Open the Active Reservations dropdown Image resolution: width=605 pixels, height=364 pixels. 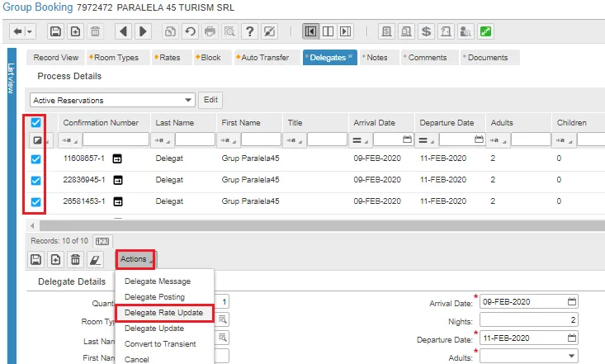188,100
